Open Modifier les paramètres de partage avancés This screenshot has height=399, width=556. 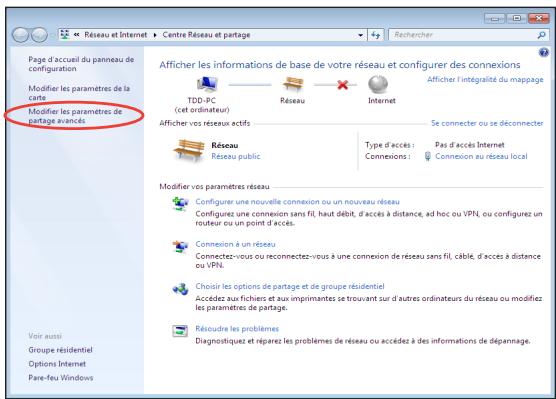(75, 116)
